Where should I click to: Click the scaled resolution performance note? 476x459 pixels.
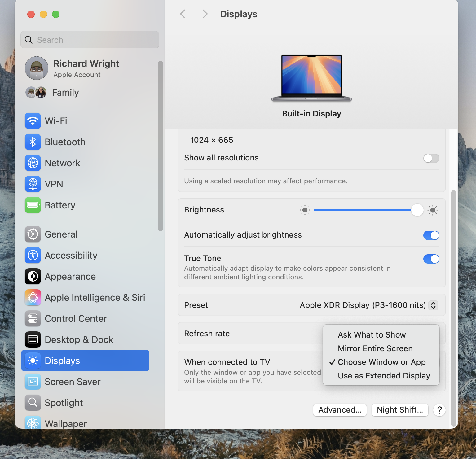(x=266, y=181)
